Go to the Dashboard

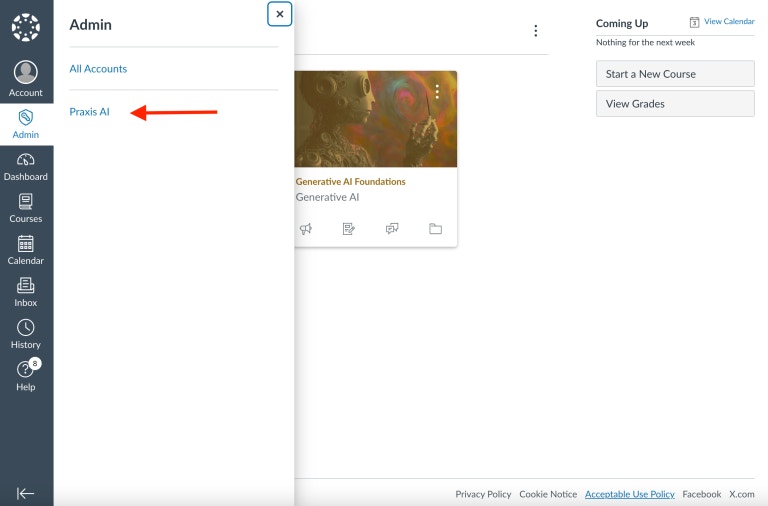click(x=26, y=167)
